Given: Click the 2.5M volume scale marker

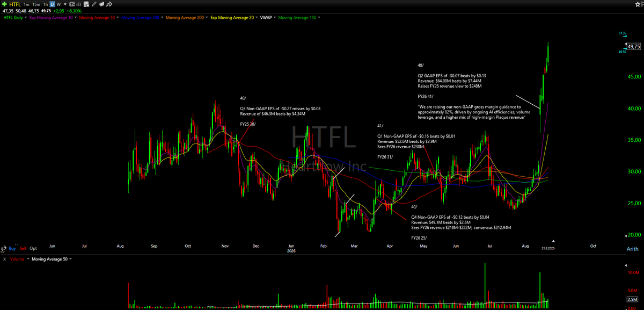Looking at the screenshot, I should point(632,299).
